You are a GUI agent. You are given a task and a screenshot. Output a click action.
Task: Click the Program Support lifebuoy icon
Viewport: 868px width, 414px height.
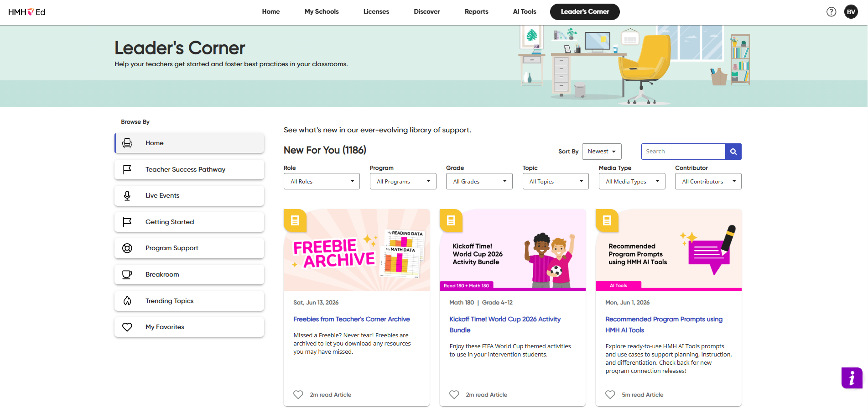pyautogui.click(x=127, y=248)
